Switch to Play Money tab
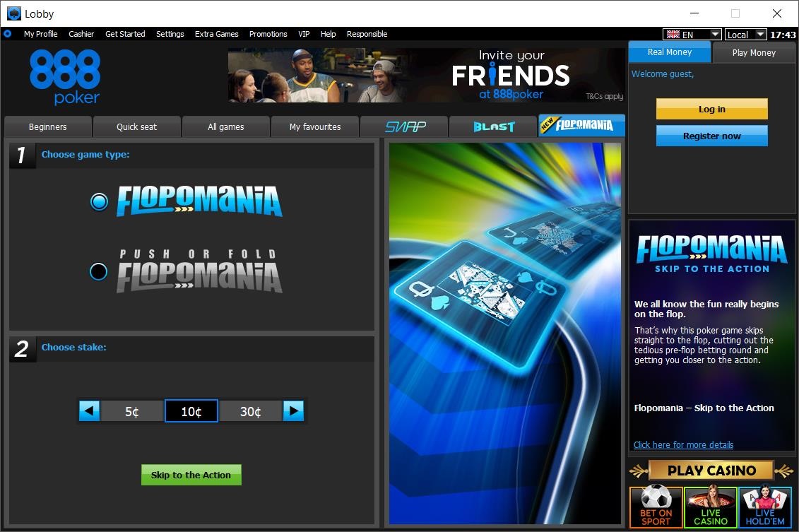This screenshot has height=532, width=799. (x=754, y=52)
